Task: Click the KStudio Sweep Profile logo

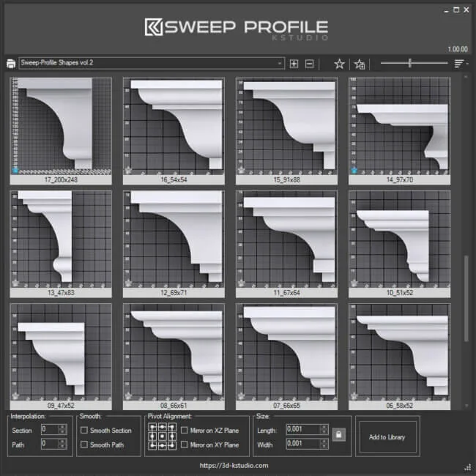Action: tap(237, 27)
